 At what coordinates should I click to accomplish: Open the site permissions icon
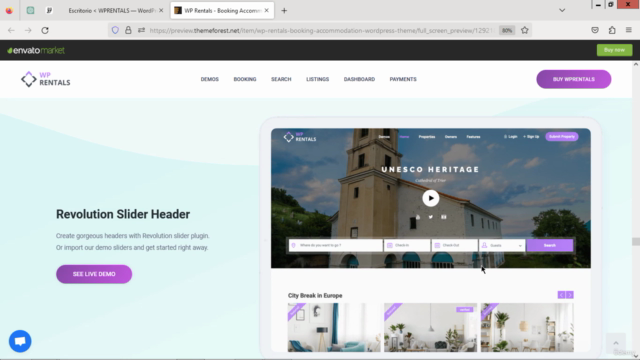coord(141,30)
